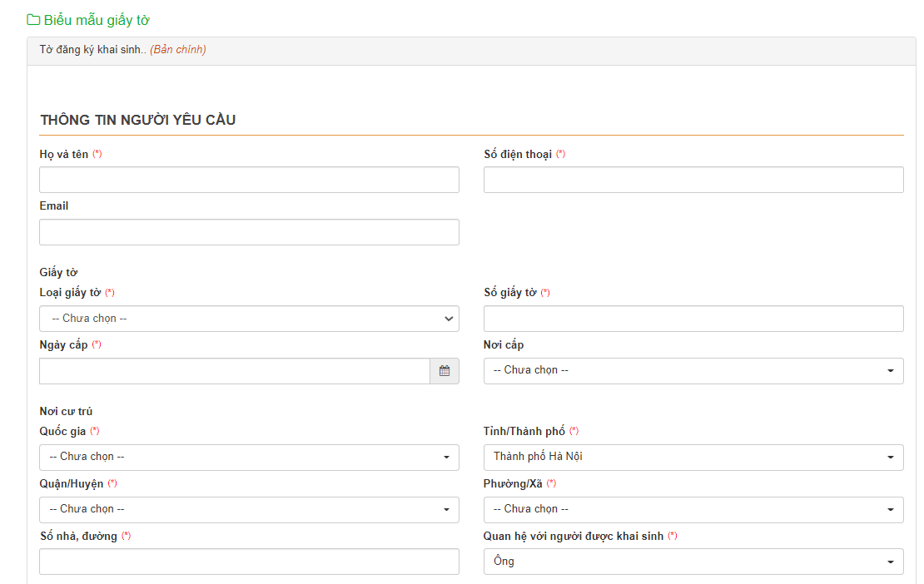The height and width of the screenshot is (584, 924).
Task: Select the Quan hệ với người được khai sinh dropdown
Action: pyautogui.click(x=693, y=562)
